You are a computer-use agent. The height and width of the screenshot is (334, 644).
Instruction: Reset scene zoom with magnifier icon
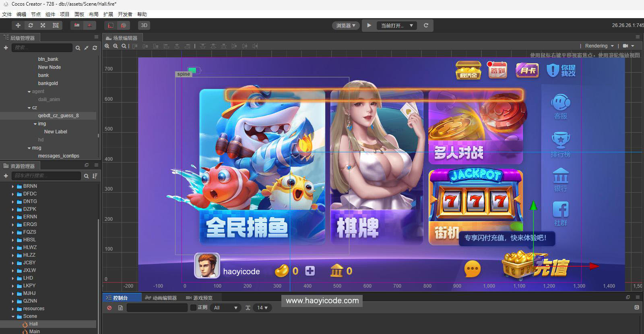[x=124, y=46]
